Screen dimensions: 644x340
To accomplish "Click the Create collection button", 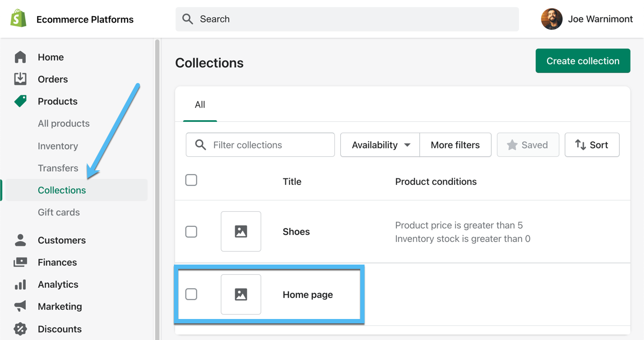I will [583, 60].
